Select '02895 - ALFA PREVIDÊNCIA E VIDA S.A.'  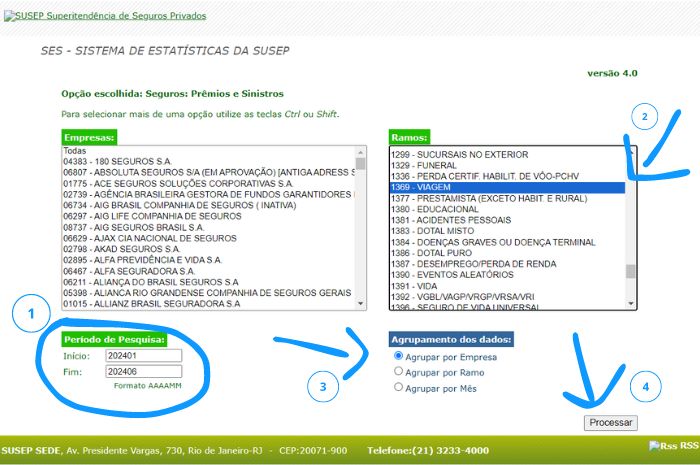(x=208, y=260)
